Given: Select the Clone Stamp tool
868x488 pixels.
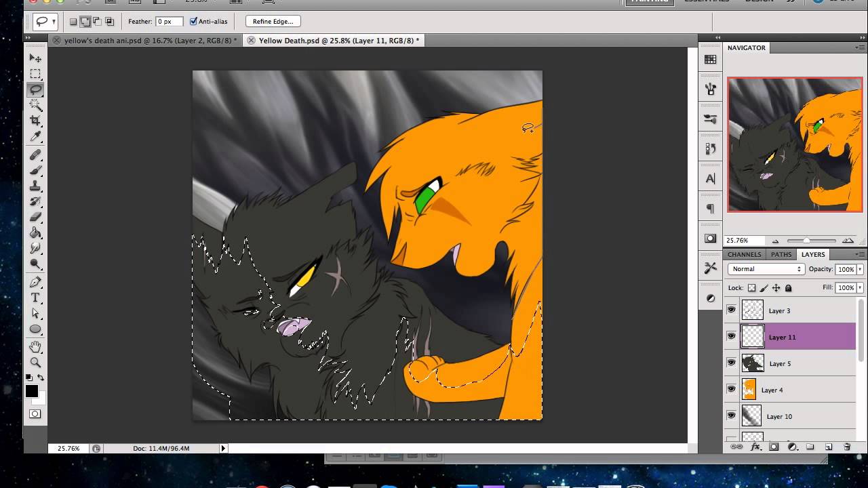Looking at the screenshot, I should tap(35, 186).
